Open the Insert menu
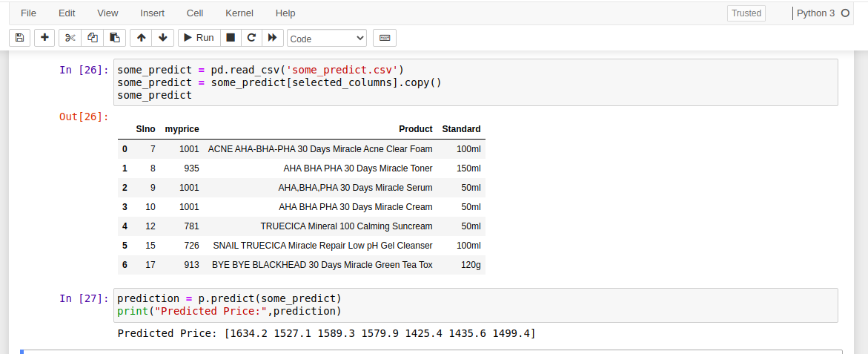The image size is (868, 354). tap(152, 13)
